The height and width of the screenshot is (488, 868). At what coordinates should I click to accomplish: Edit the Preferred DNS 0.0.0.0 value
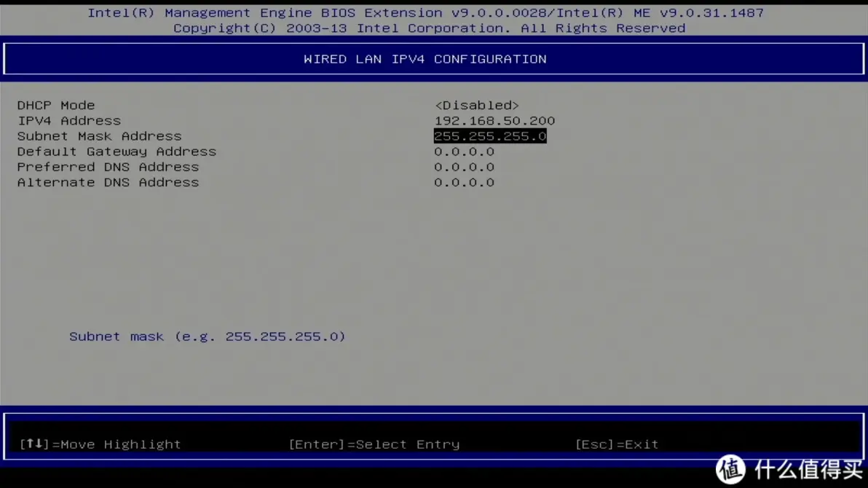(464, 167)
